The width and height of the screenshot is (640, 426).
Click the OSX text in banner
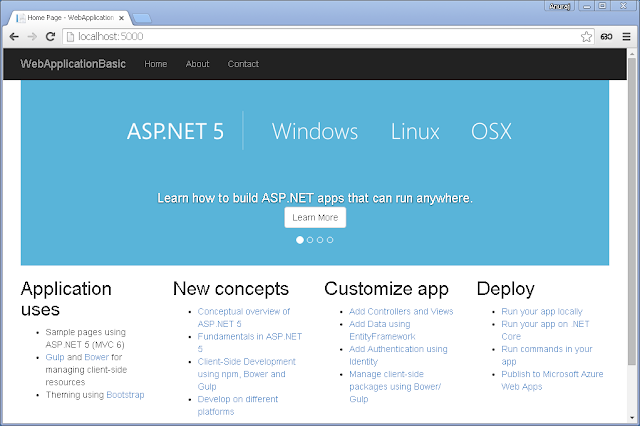[491, 131]
